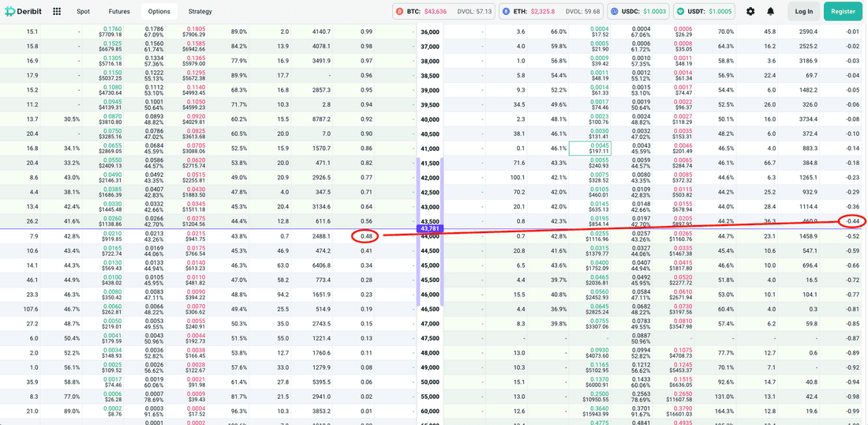
Task: Click put bid 0.0004 $17.52
Action: pyautogui.click(x=598, y=32)
